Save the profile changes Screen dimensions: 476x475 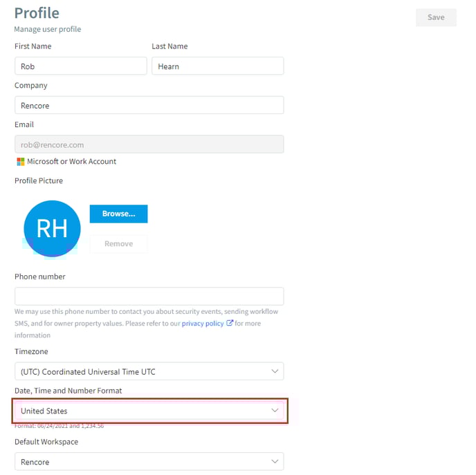(x=436, y=17)
